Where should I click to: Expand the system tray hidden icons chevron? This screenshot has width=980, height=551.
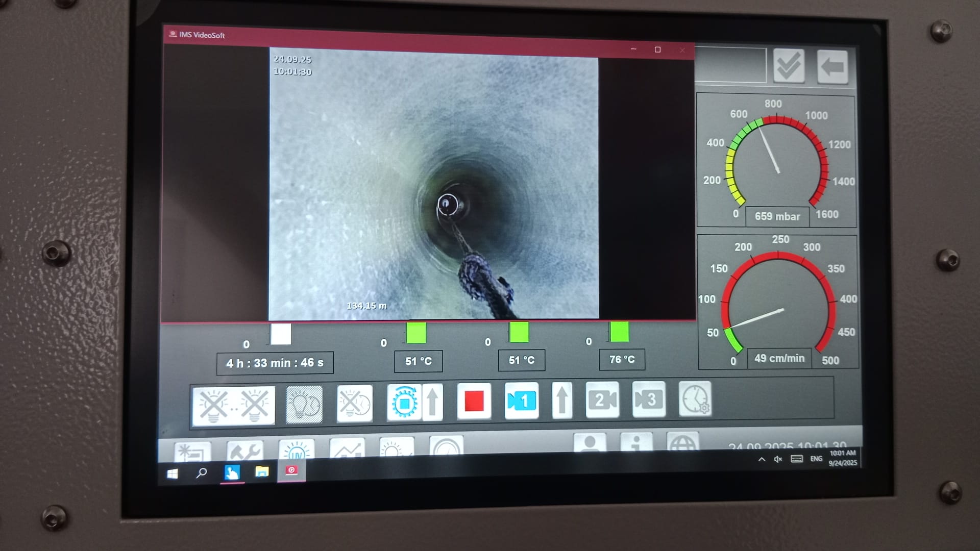click(762, 459)
